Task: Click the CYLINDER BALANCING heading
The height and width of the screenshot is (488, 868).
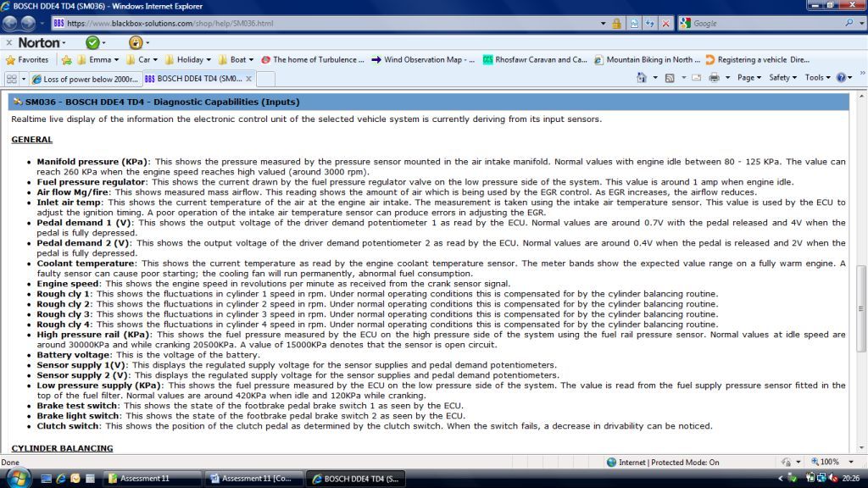Action: coord(62,448)
